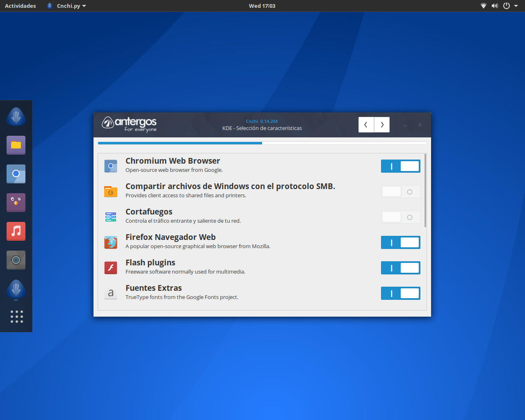The image size is (525, 420).
Task: Disable the Fuentes Extras switch
Action: tap(401, 293)
